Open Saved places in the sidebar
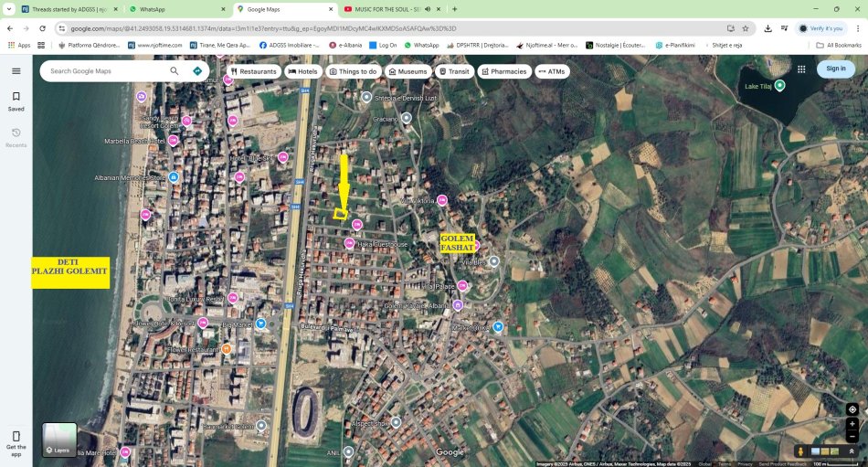868x467 pixels. [16, 101]
